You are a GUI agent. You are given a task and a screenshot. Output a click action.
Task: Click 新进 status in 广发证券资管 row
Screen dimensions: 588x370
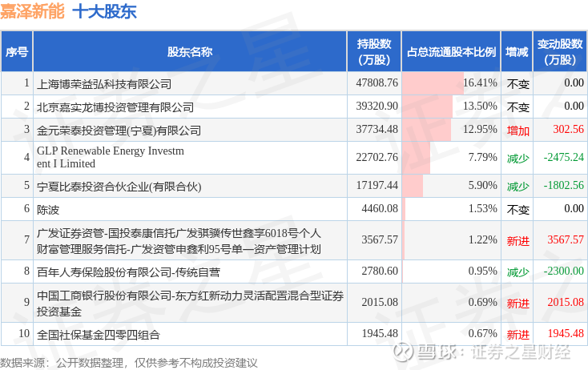coord(518,241)
